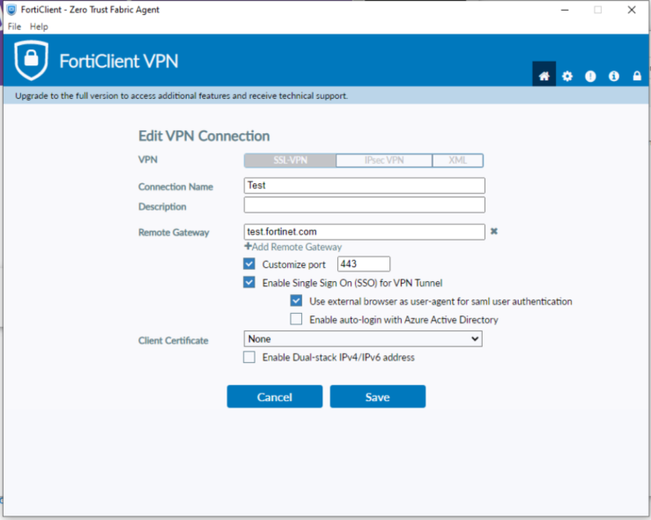Switch to the IPsec VPN tab
Screen dimensions: 651x520
pos(383,160)
